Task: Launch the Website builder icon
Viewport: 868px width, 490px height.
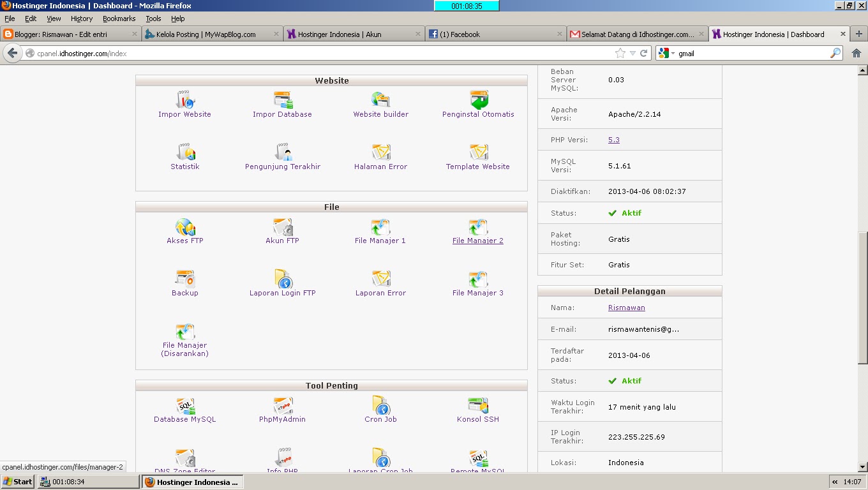Action: pyautogui.click(x=381, y=100)
